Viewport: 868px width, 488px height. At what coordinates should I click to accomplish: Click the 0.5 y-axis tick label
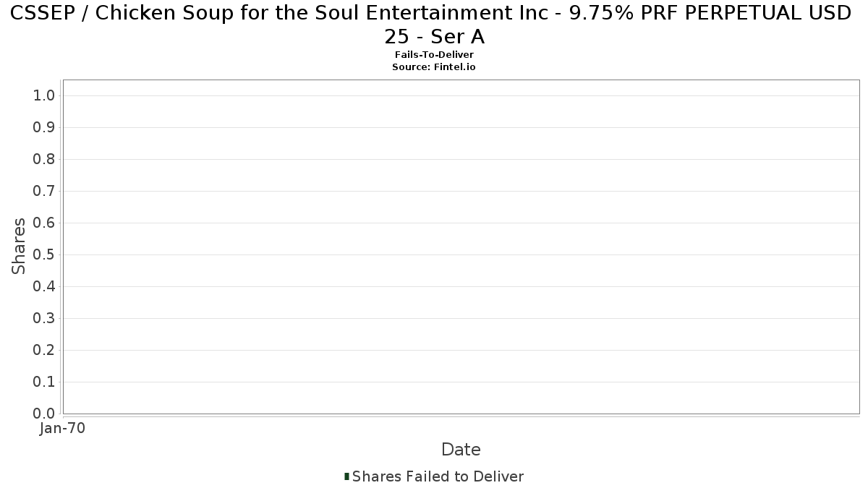(x=44, y=255)
